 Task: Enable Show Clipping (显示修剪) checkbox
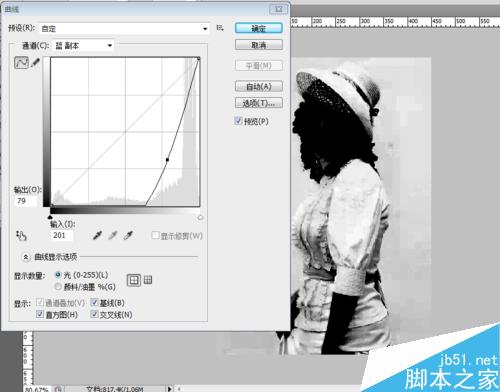[x=155, y=235]
